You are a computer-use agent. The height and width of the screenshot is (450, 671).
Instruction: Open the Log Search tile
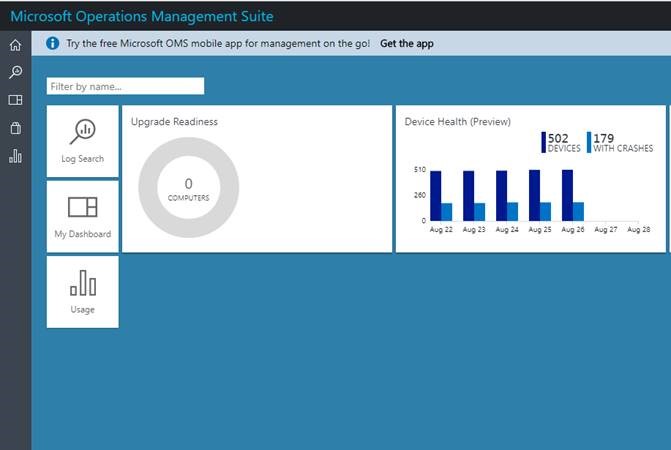[82, 141]
